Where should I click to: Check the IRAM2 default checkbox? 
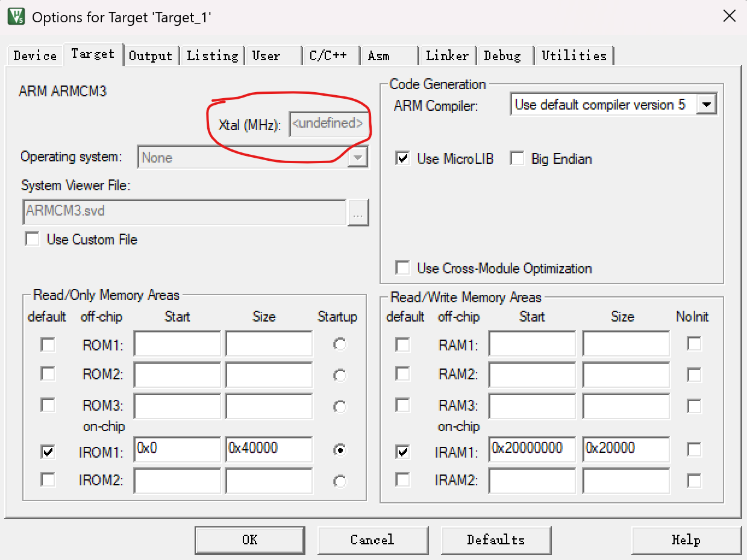tap(402, 480)
